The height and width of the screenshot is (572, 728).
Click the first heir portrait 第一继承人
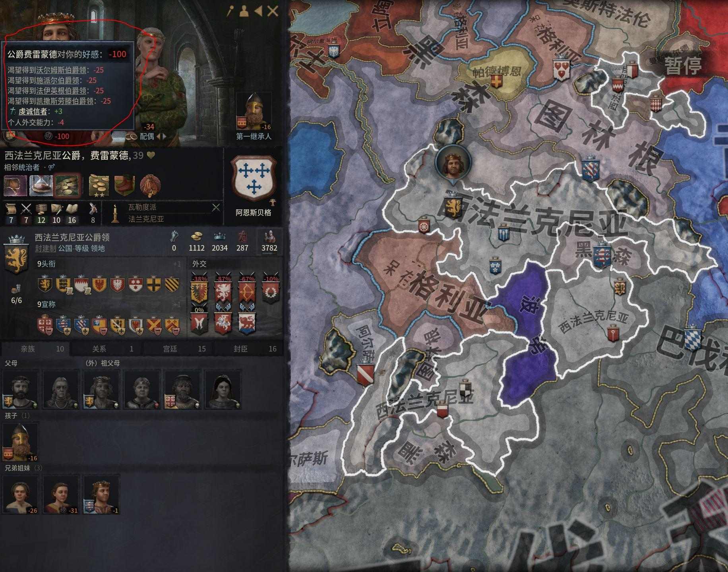253,111
